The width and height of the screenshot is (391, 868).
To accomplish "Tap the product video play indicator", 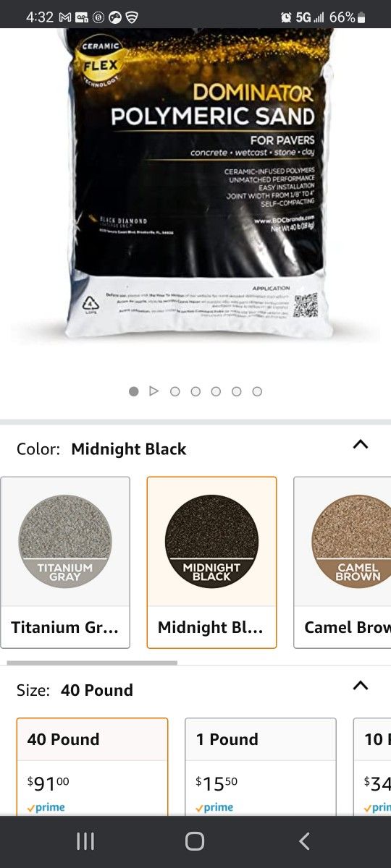I will click(x=154, y=391).
